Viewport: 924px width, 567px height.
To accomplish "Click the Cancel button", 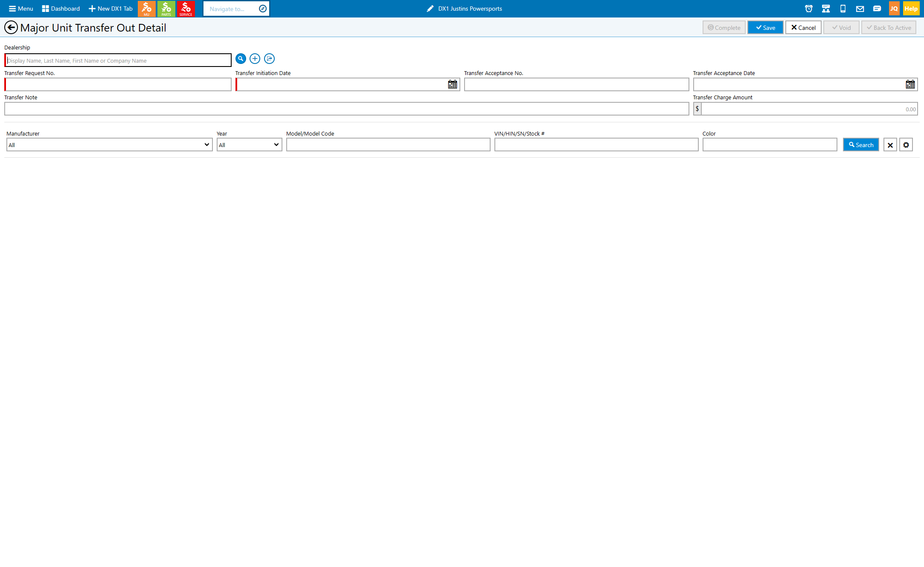I will coord(803,28).
